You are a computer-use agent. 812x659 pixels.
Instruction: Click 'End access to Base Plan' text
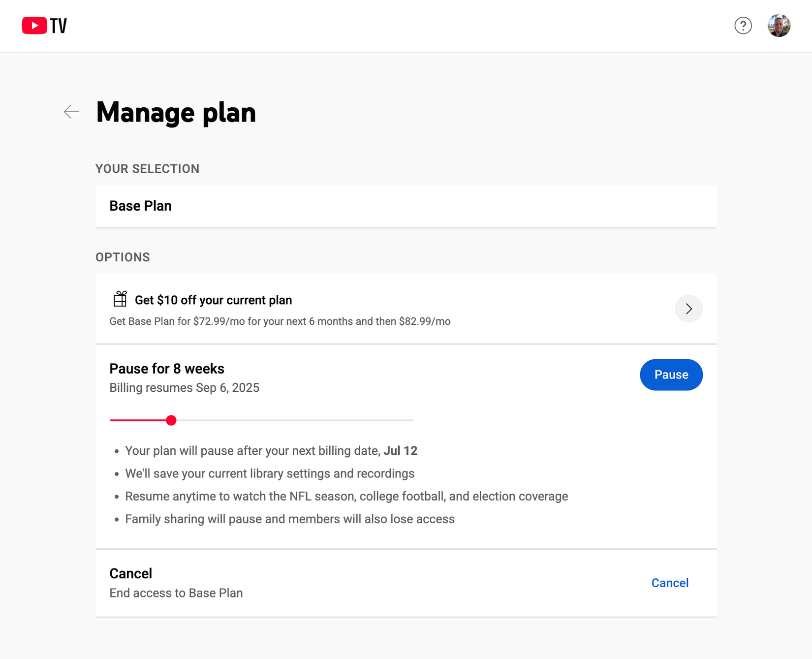point(176,593)
